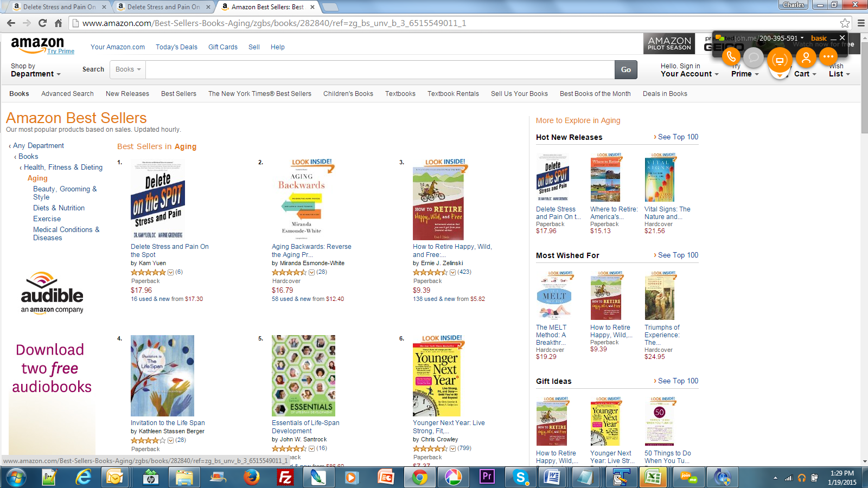Viewport: 868px width, 488px height.
Task: Expand rating arrow for Delete Stress book
Action: coord(170,272)
